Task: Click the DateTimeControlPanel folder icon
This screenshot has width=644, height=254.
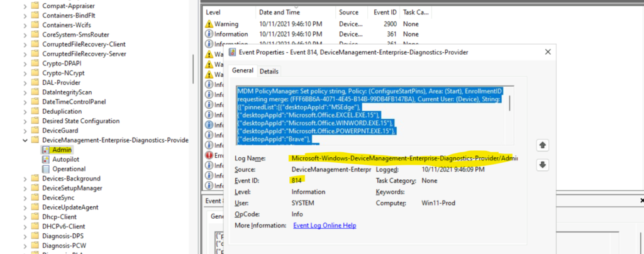Action: pos(35,102)
